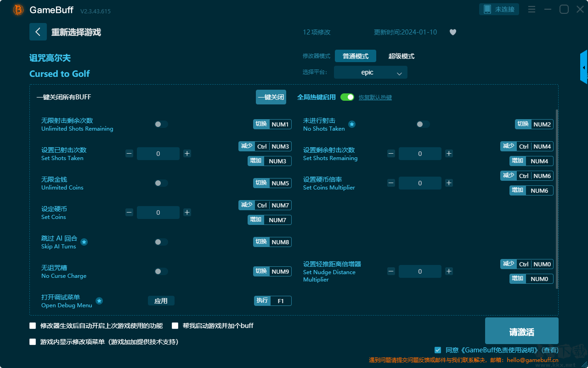Click the 12项修改 text
588x368 pixels.
coord(317,32)
